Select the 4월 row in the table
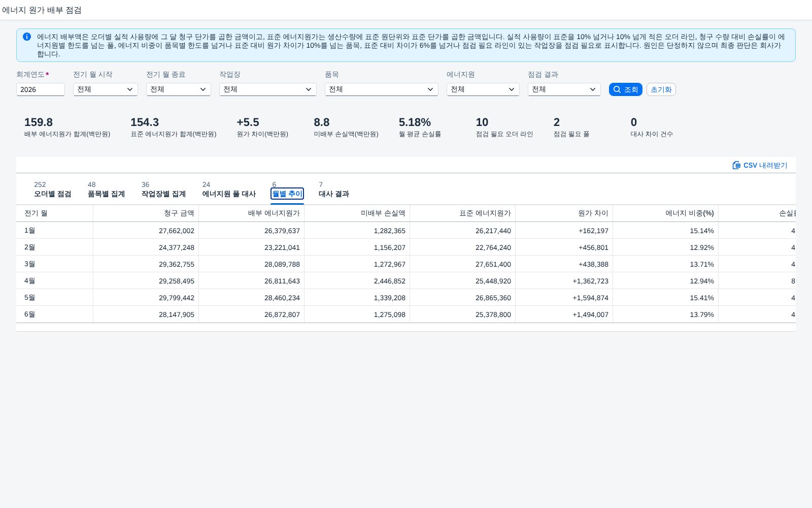 click(406, 281)
